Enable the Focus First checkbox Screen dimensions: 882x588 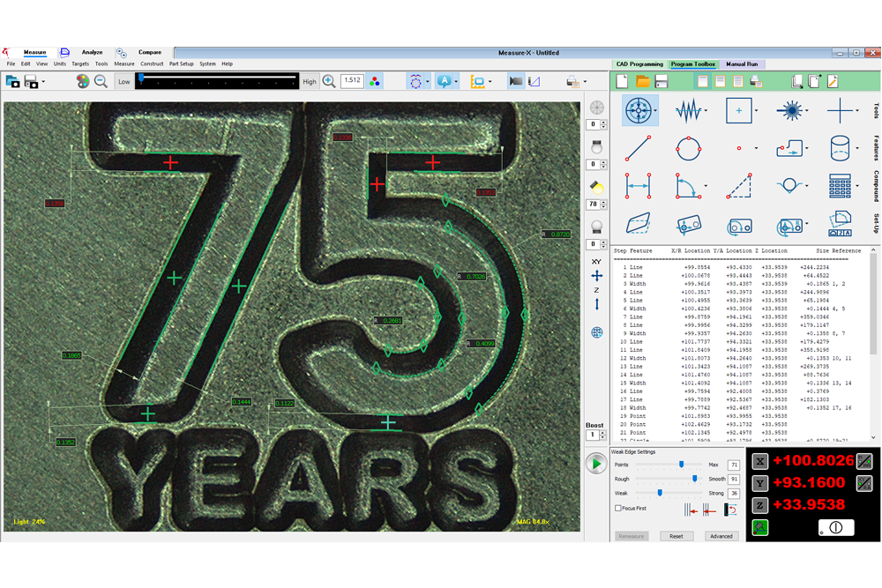[x=618, y=509]
